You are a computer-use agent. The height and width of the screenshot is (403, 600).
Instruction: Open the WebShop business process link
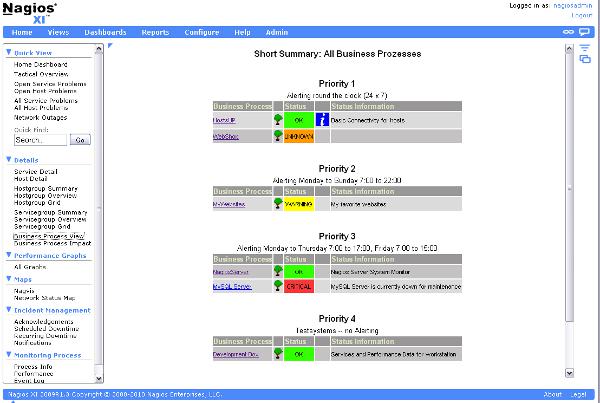226,136
